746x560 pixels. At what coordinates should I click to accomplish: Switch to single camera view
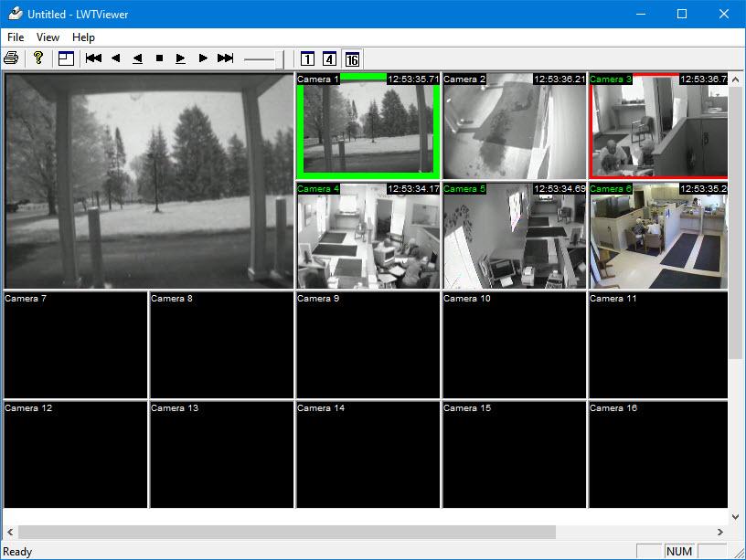[307, 58]
